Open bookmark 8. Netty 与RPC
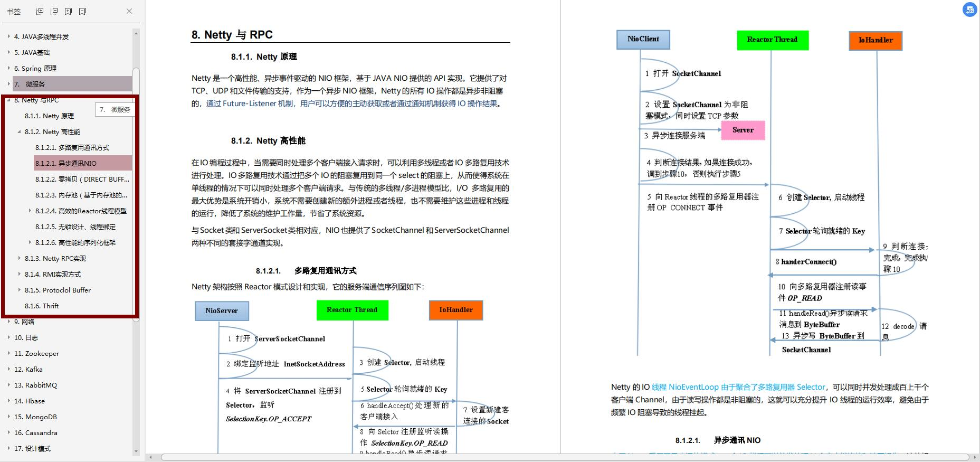This screenshot has width=980, height=462. pyautogui.click(x=36, y=100)
